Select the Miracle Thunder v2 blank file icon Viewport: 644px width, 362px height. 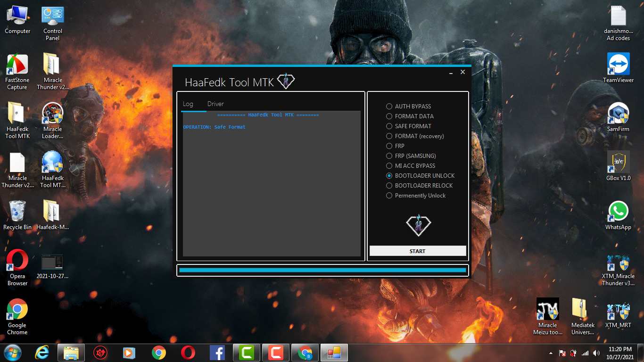click(17, 170)
